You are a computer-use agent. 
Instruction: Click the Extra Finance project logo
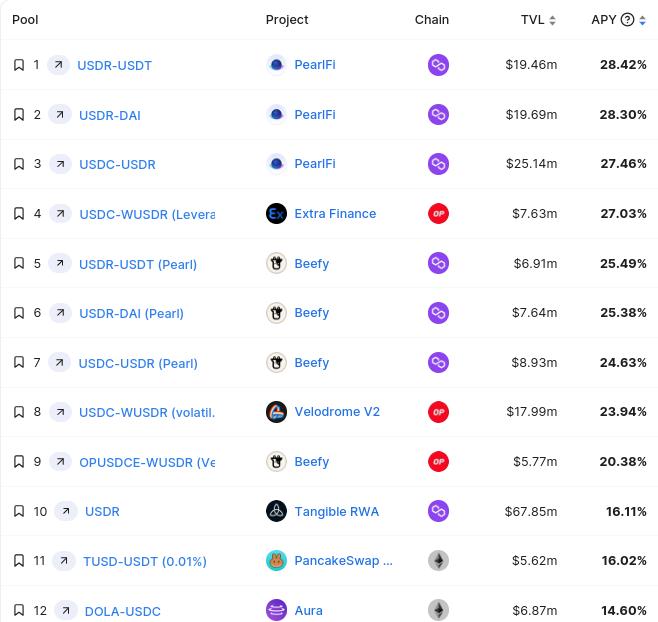277,213
